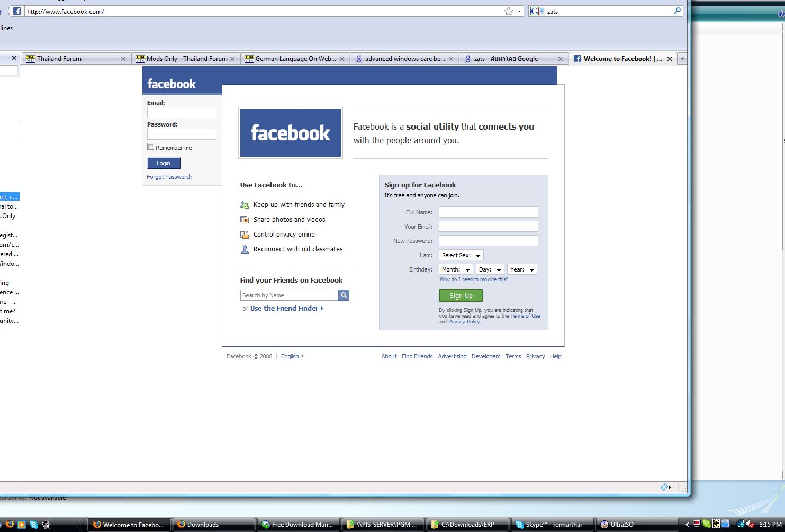Viewport: 785px width, 532px height.
Task: Close the Mods Only - Thailand Forum tab
Action: (x=232, y=59)
